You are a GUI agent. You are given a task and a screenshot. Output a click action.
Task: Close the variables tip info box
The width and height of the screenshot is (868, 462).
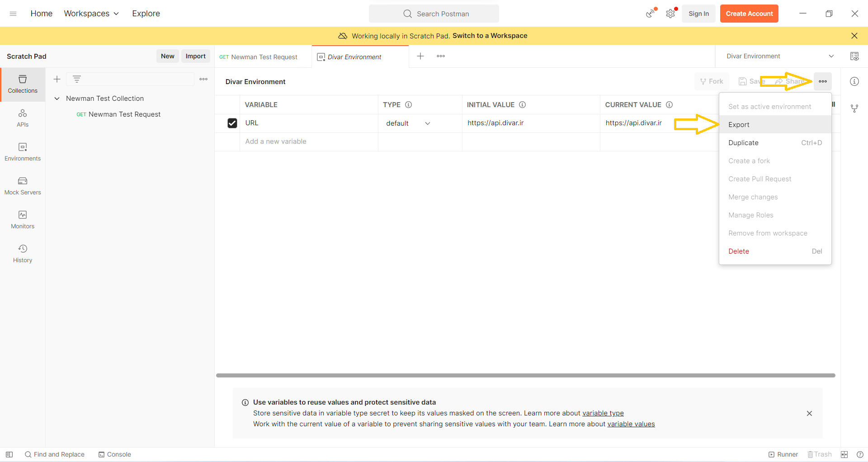(x=809, y=413)
